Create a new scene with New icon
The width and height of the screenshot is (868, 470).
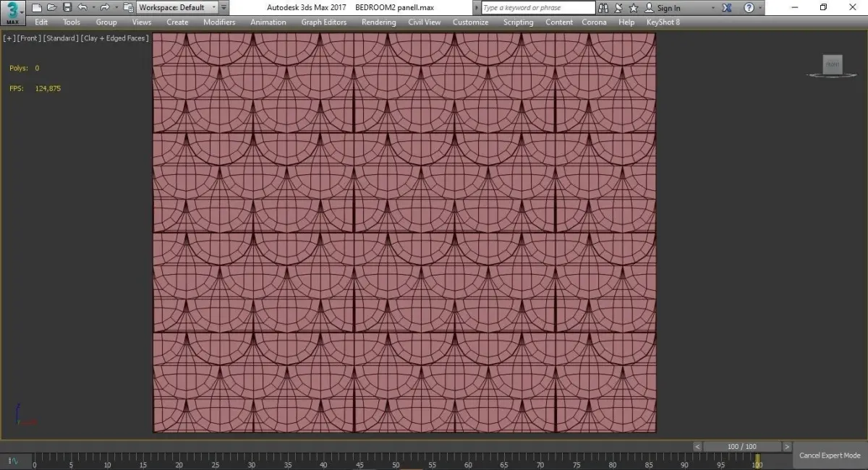coord(36,8)
